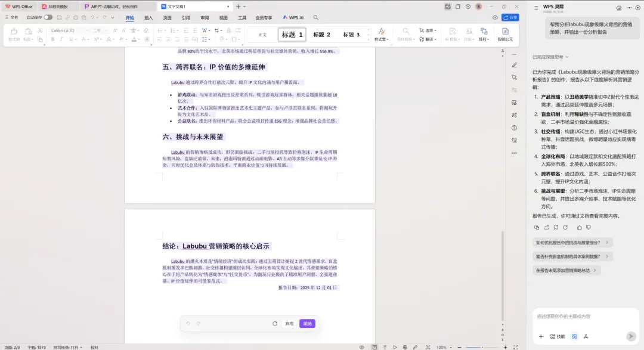Switch to the 审阅 ribbon tab
Image resolution: width=644 pixels, height=350 pixels.
pyautogui.click(x=205, y=18)
